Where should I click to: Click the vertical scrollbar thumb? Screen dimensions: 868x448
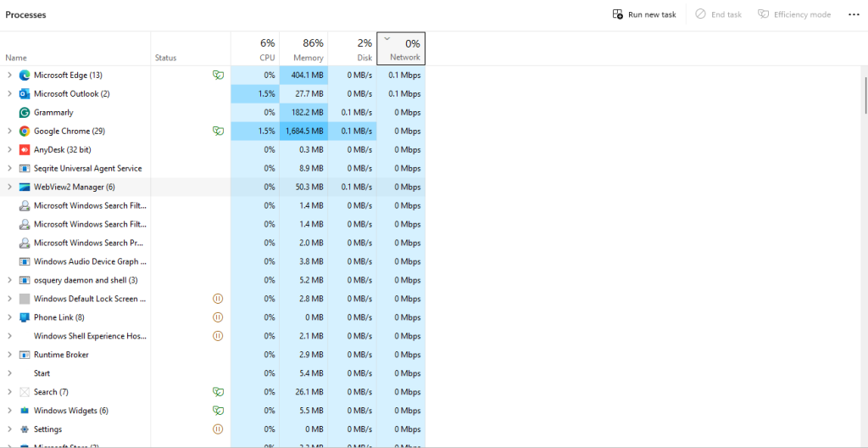pyautogui.click(x=865, y=94)
